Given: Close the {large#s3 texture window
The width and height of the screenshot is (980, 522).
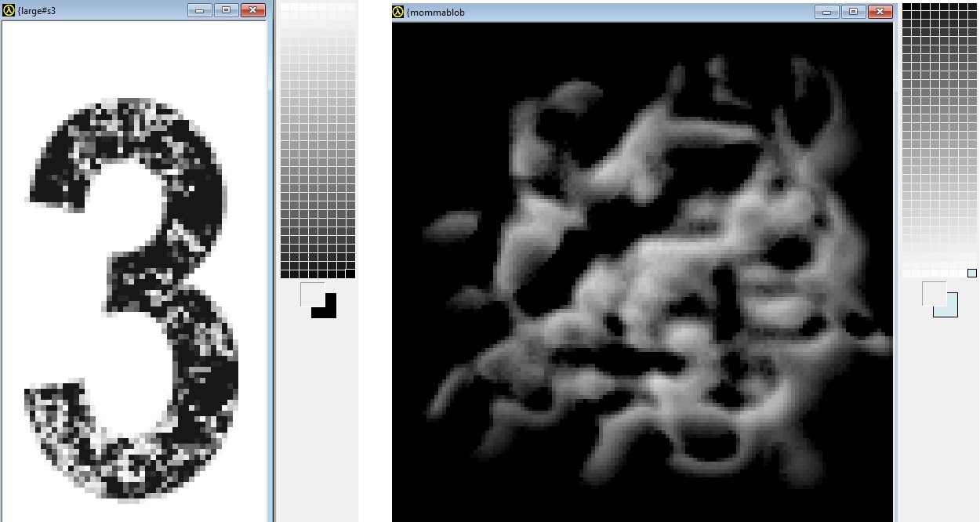Looking at the screenshot, I should click(x=252, y=10).
